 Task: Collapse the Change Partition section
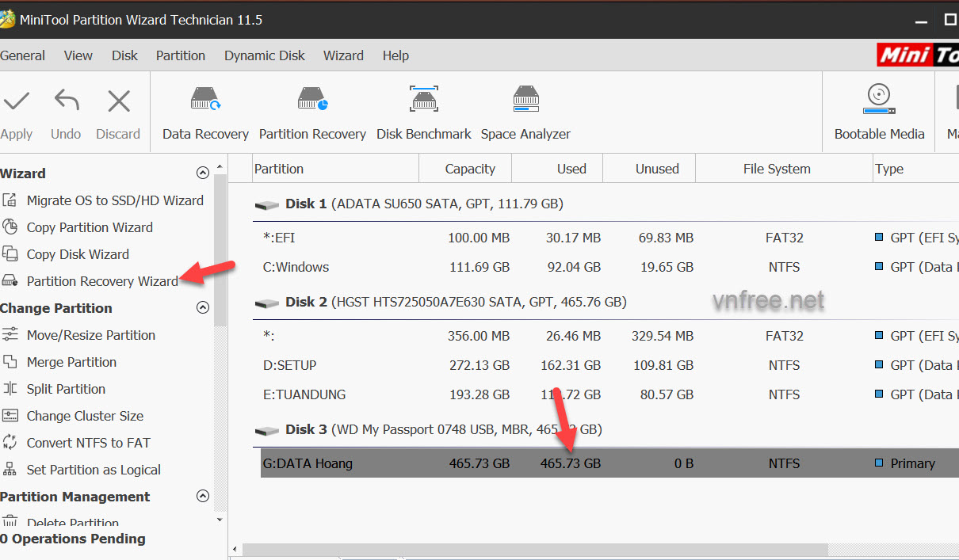[203, 308]
